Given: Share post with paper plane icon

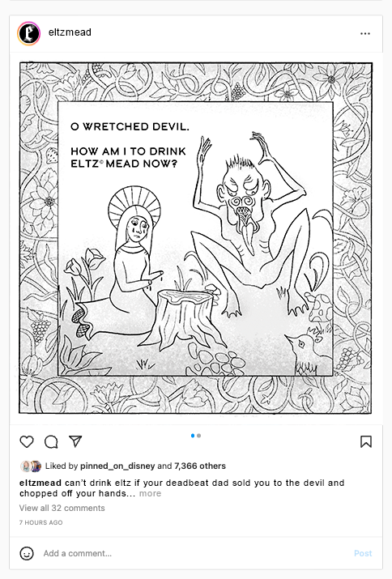Looking at the screenshot, I should pyautogui.click(x=75, y=441).
